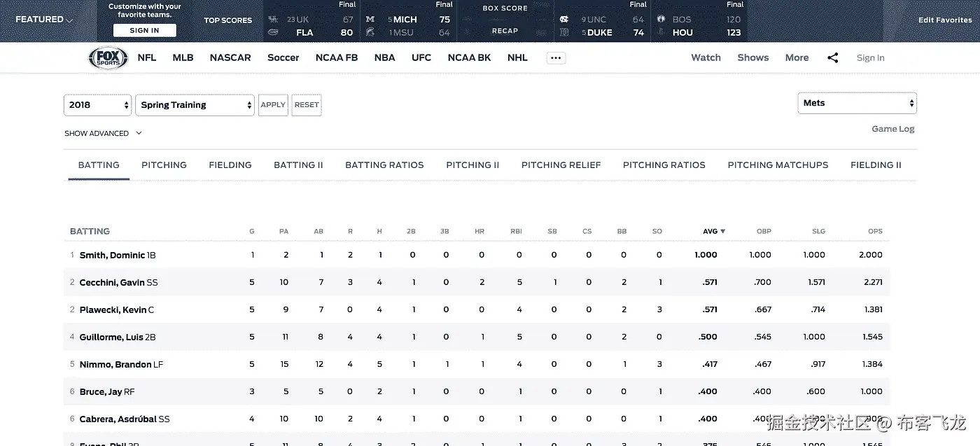Open the 2018 season year dropdown
The height and width of the screenshot is (446, 980).
pyautogui.click(x=97, y=105)
